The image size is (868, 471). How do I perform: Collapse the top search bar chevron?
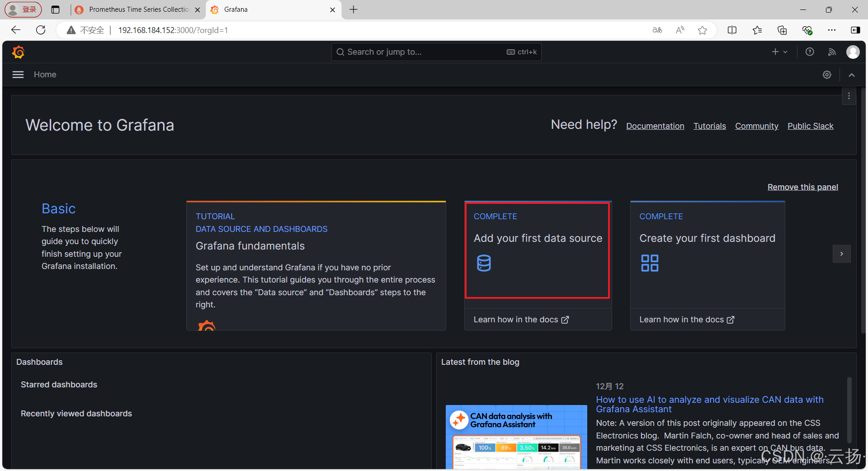852,75
